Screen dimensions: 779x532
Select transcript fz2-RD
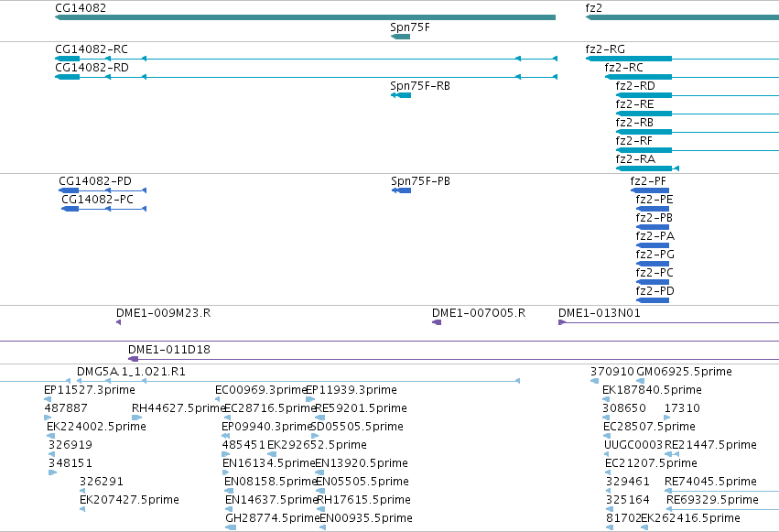(x=698, y=95)
